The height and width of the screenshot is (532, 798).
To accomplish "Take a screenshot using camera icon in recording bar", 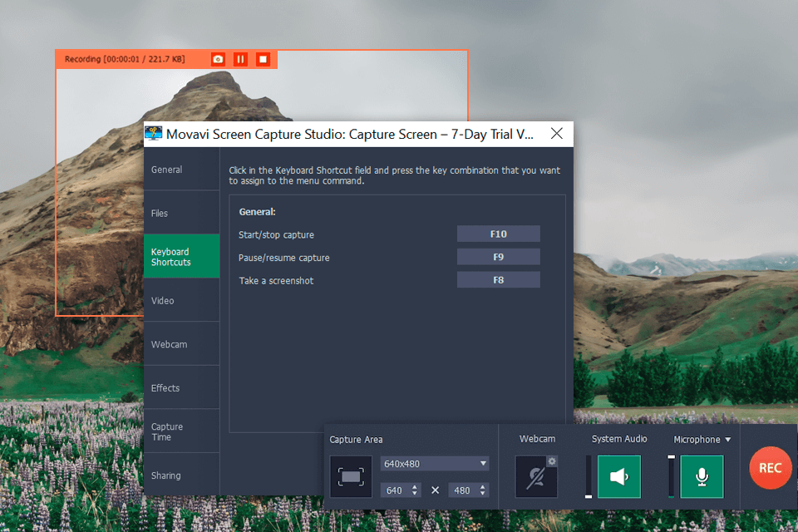I will click(218, 60).
